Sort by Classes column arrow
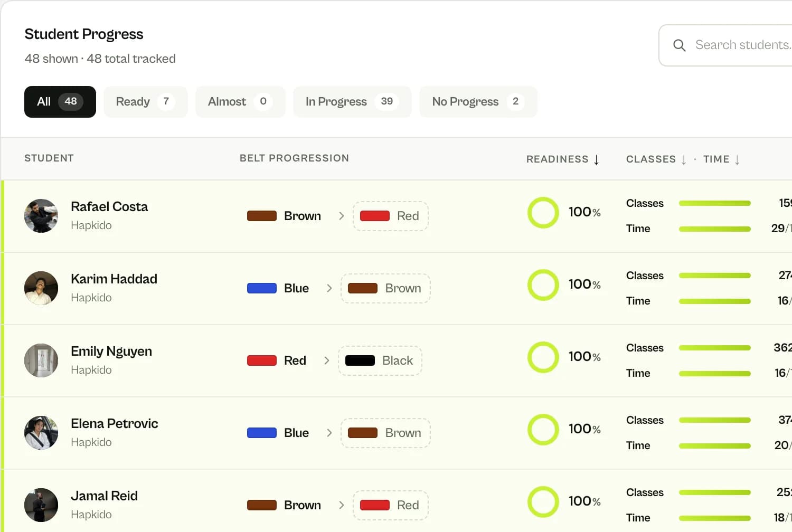Screen dimensions: 792x532 (x=684, y=160)
